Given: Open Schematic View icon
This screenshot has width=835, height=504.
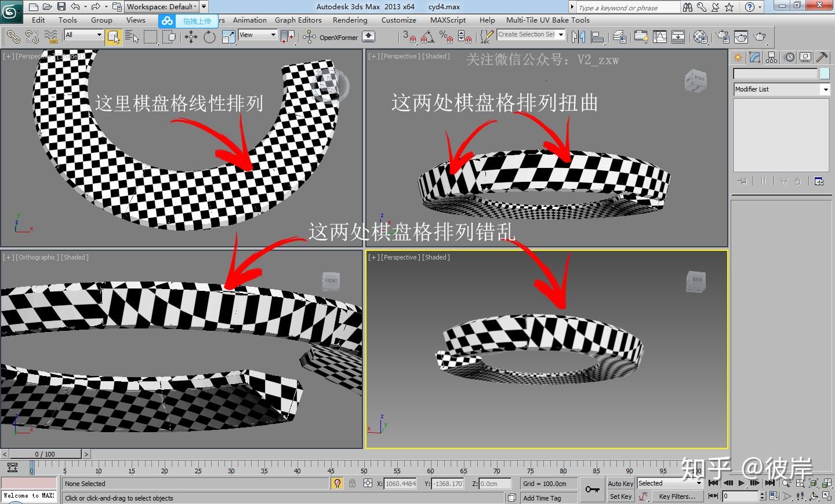Looking at the screenshot, I should click(x=678, y=37).
